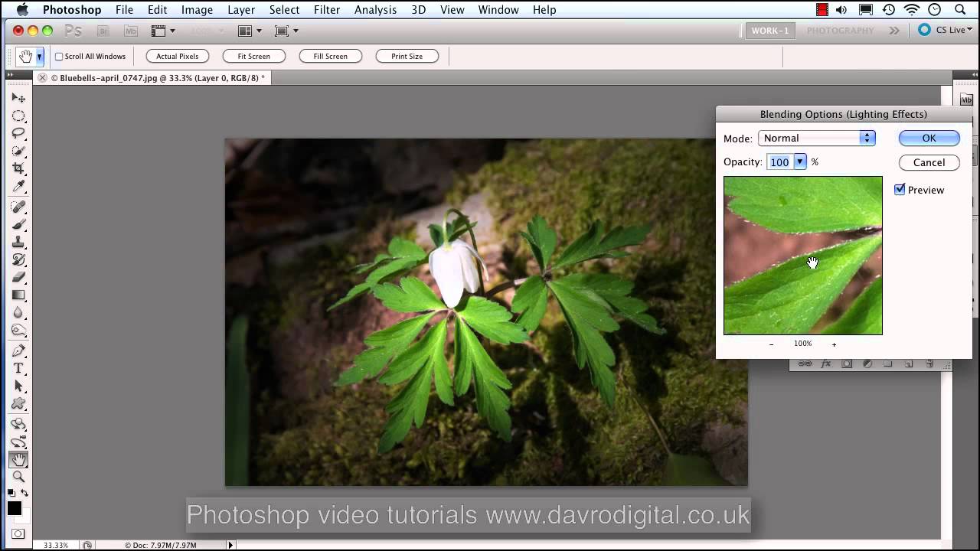This screenshot has height=551, width=980.
Task: Open the Layer menu
Action: click(241, 10)
